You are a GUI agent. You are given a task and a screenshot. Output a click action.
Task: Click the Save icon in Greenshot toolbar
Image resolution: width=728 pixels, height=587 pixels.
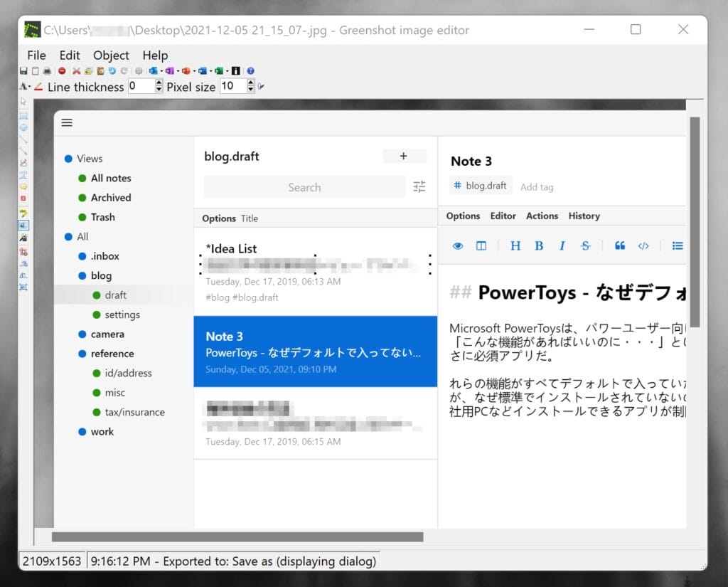pyautogui.click(x=23, y=70)
